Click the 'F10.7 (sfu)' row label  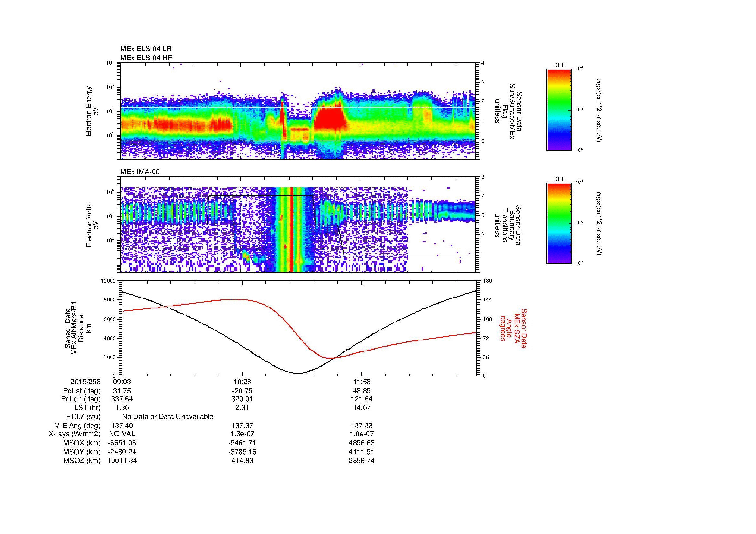(83, 417)
